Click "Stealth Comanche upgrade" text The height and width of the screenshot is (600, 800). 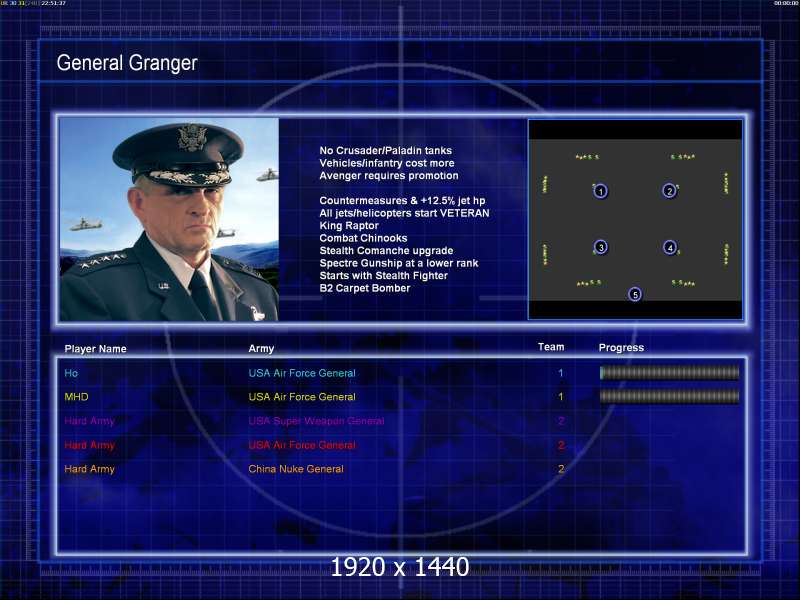point(386,251)
